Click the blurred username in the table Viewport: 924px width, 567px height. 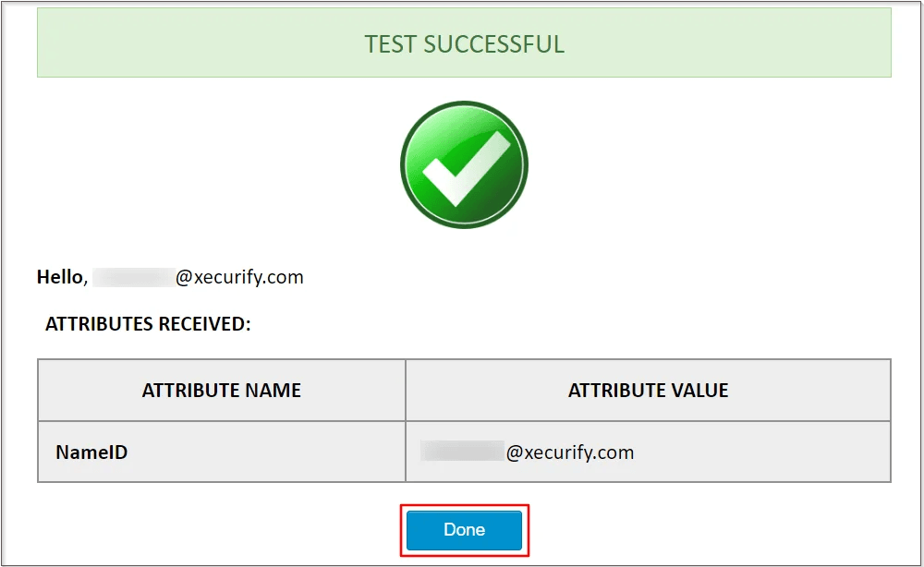pyautogui.click(x=463, y=451)
